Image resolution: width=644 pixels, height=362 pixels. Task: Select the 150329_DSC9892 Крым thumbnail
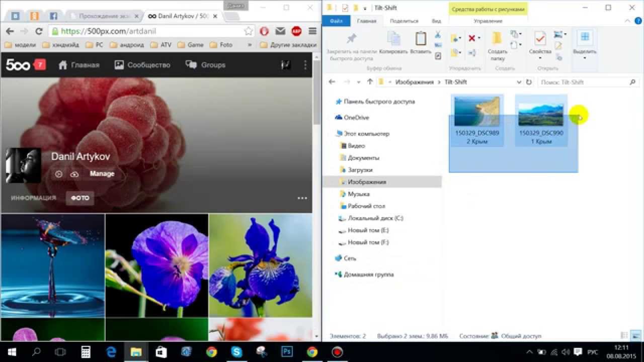pos(476,121)
